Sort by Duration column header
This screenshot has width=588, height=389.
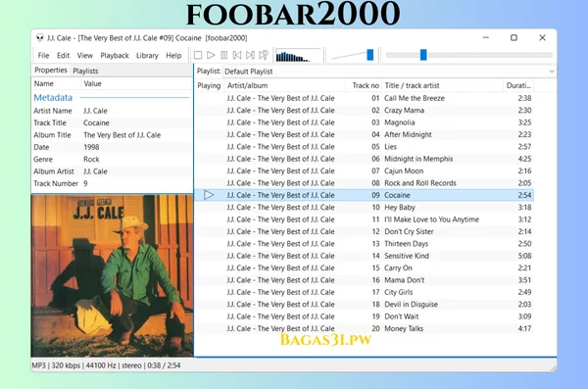pyautogui.click(x=518, y=85)
